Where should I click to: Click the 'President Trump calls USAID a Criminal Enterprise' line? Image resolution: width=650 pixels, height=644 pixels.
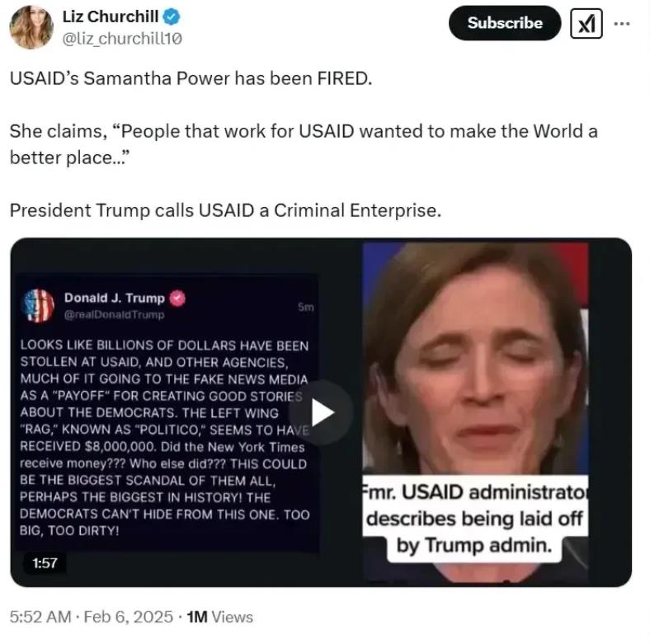click(225, 210)
